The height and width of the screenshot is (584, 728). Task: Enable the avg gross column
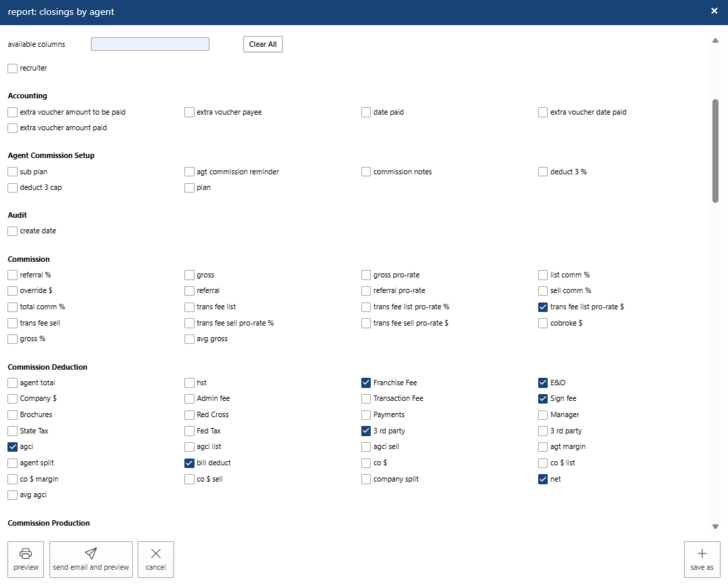point(190,339)
